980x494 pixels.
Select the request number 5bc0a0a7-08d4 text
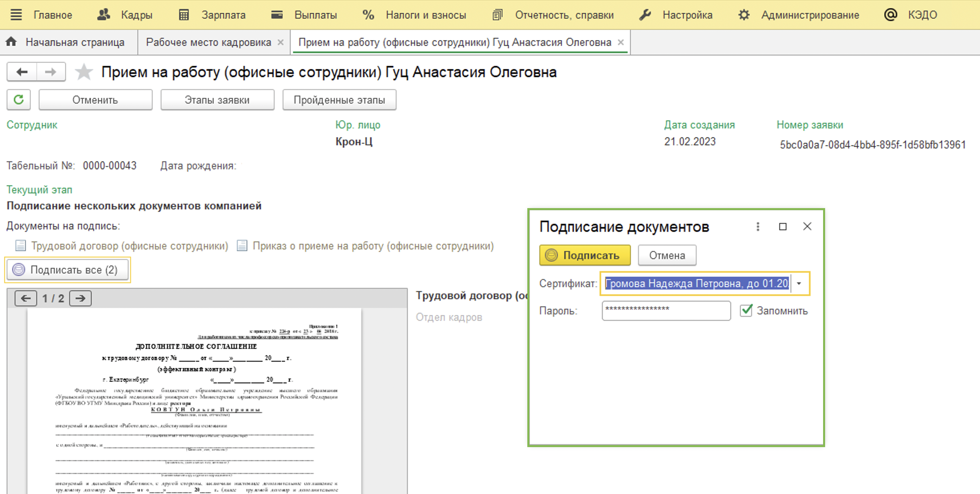[873, 145]
